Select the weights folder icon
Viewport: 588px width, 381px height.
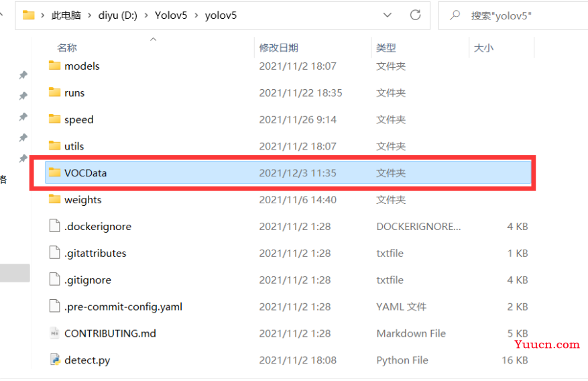54,199
